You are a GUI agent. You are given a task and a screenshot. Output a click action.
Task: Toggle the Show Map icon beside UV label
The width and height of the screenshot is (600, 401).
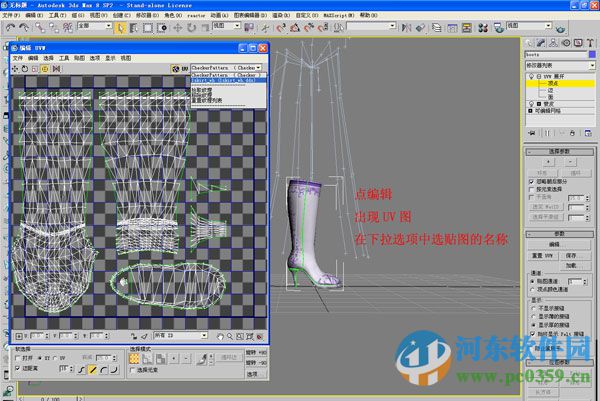[176, 69]
